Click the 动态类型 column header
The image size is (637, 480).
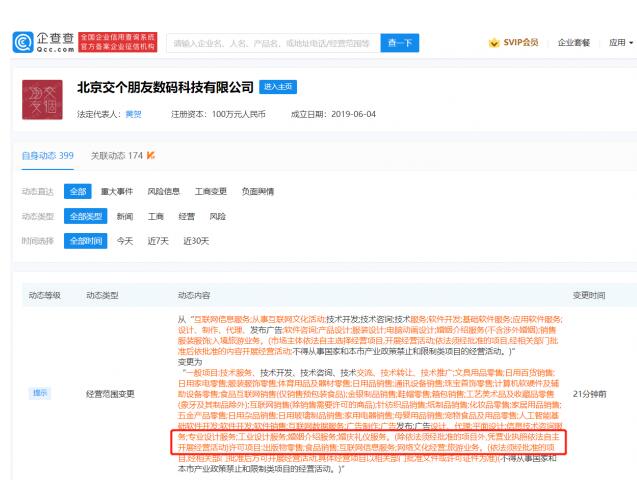click(102, 295)
